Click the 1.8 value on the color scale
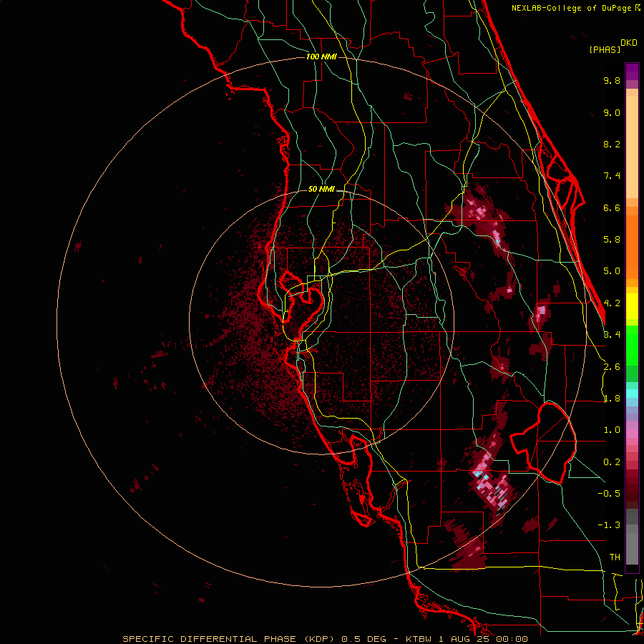Image resolution: width=644 pixels, height=644 pixels. pyautogui.click(x=612, y=399)
